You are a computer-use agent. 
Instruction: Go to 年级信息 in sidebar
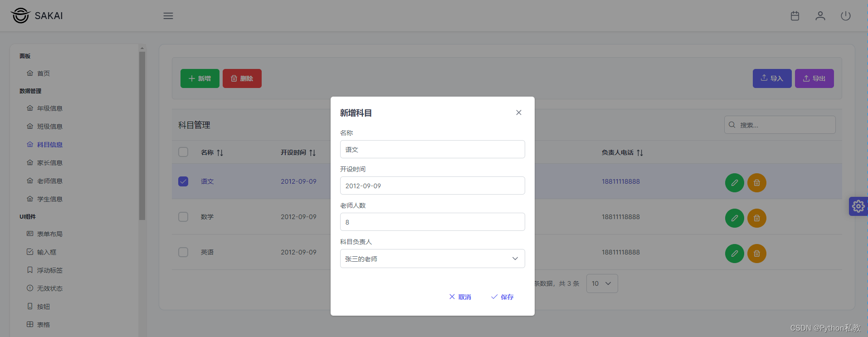pos(50,108)
